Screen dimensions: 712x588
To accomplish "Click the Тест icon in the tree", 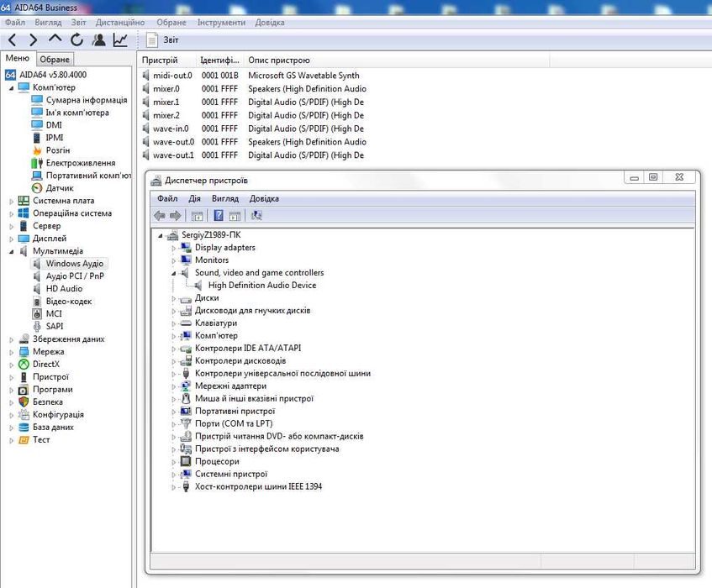I will coord(24,439).
